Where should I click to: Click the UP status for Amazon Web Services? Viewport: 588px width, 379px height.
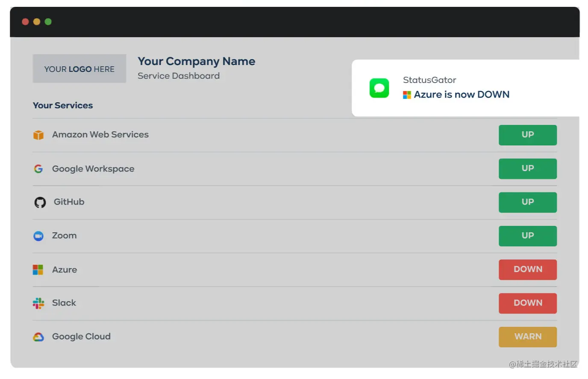(528, 135)
